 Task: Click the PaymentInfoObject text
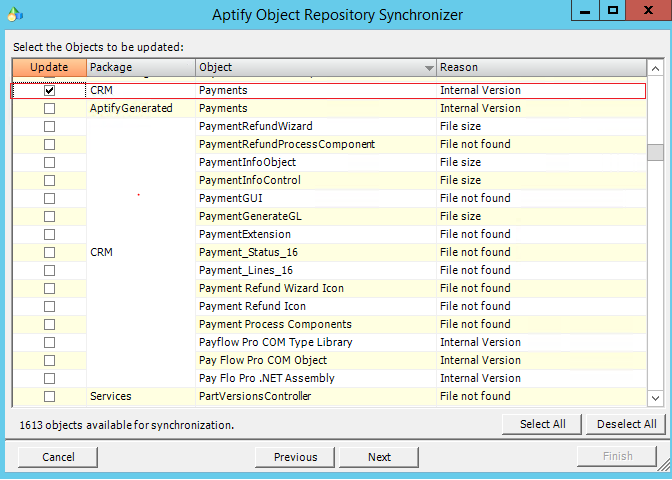point(247,162)
